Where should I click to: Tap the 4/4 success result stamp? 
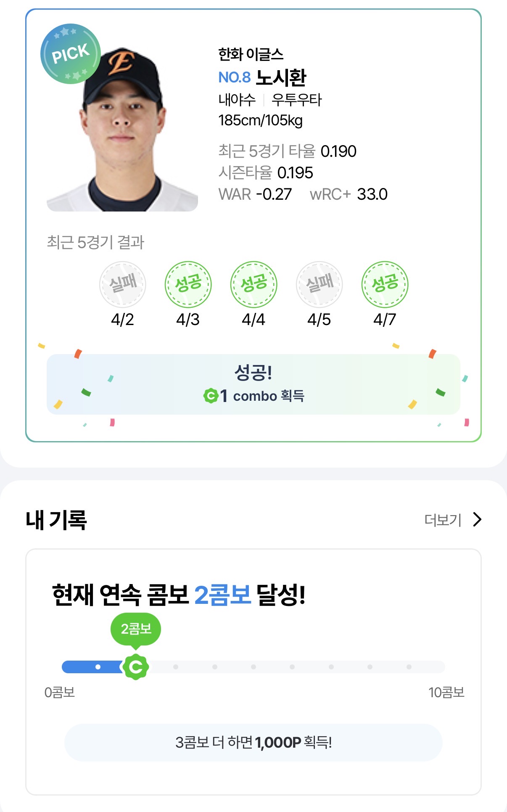pos(253,285)
